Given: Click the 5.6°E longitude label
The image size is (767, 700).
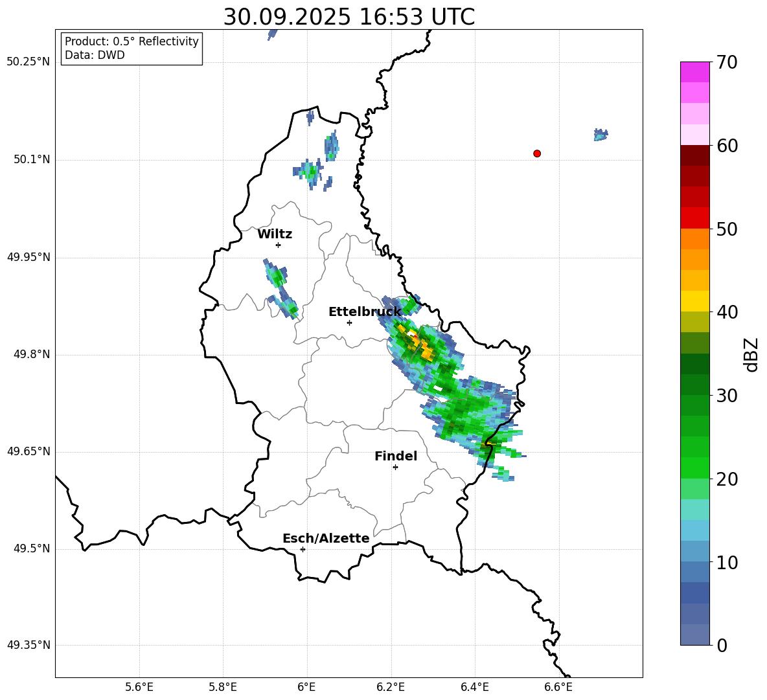Looking at the screenshot, I should coord(139,687).
